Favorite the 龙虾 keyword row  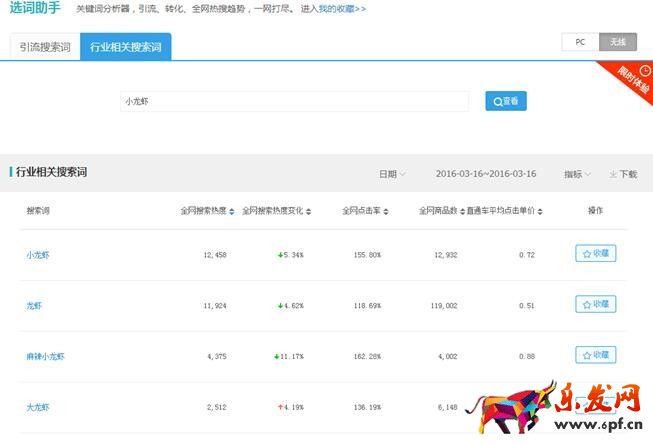pyautogui.click(x=595, y=304)
